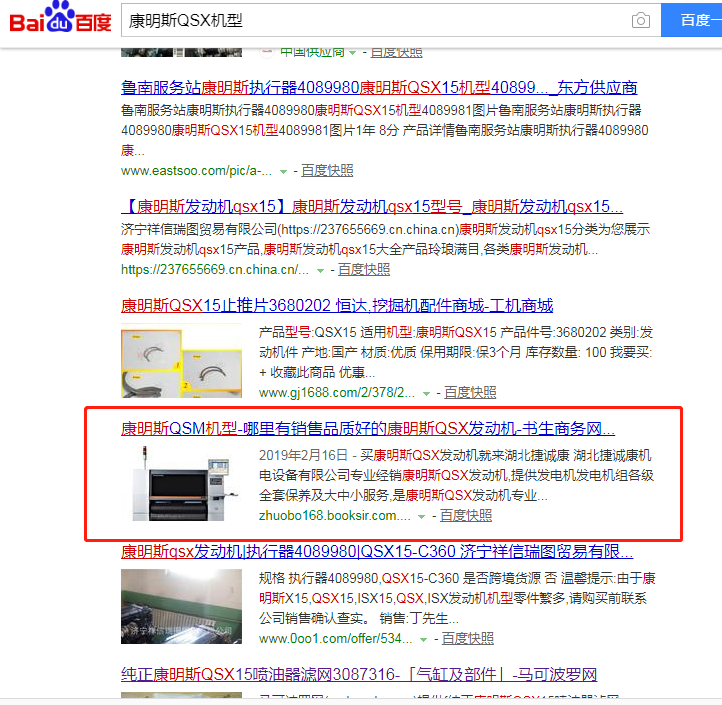Open camera image search icon
This screenshot has width=722, height=705.
640,20
